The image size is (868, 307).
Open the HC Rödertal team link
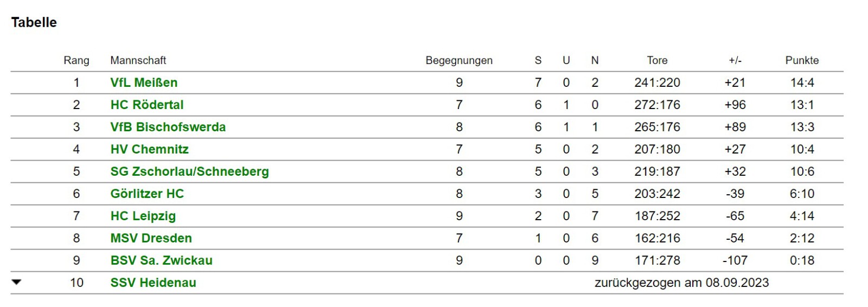[147, 105]
